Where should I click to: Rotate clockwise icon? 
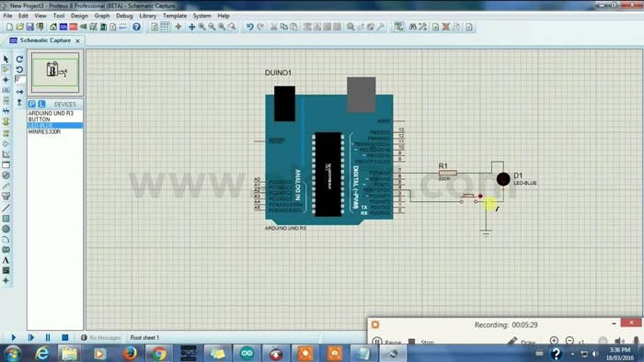point(19,59)
